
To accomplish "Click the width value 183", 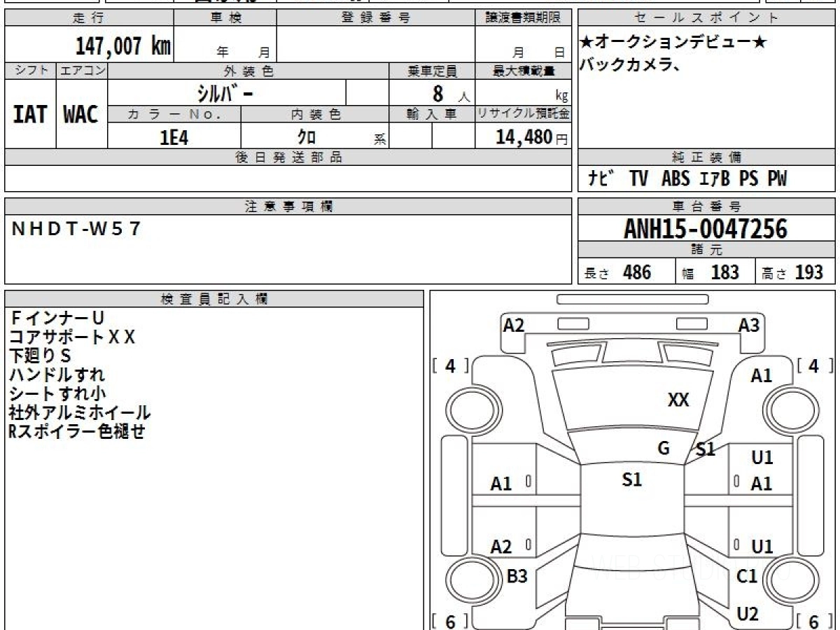I will coord(725,272).
